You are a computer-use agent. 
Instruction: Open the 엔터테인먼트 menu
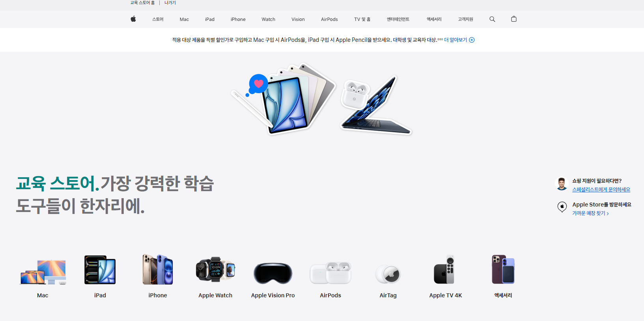398,19
